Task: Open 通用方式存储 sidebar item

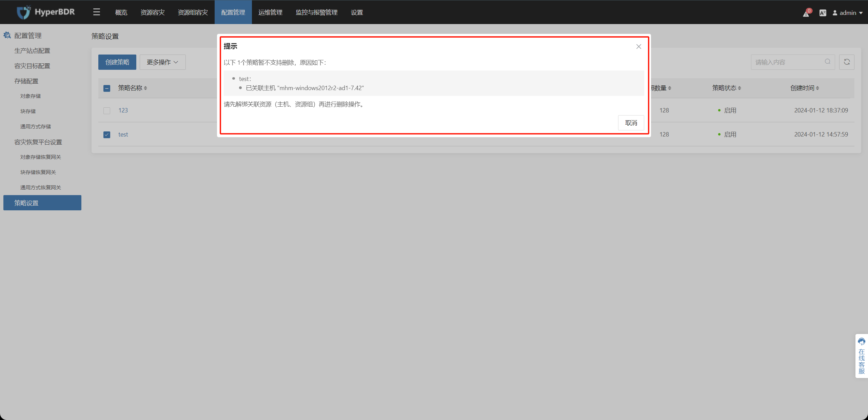Action: 36,126
